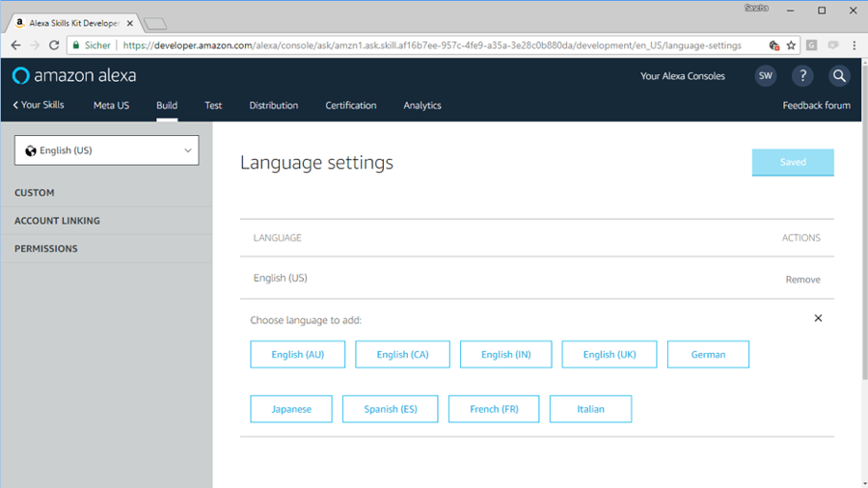The height and width of the screenshot is (488, 868).
Task: Add English (AU) language
Action: point(298,354)
